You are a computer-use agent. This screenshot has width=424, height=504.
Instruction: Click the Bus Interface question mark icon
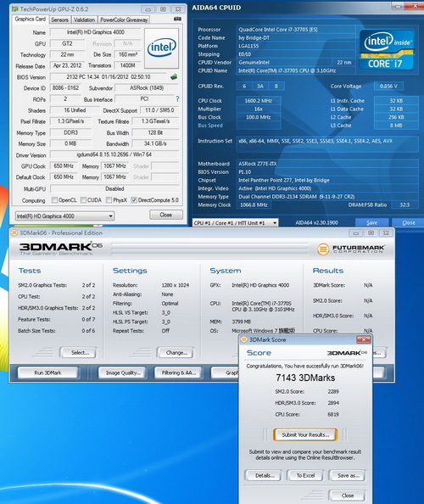tap(177, 98)
